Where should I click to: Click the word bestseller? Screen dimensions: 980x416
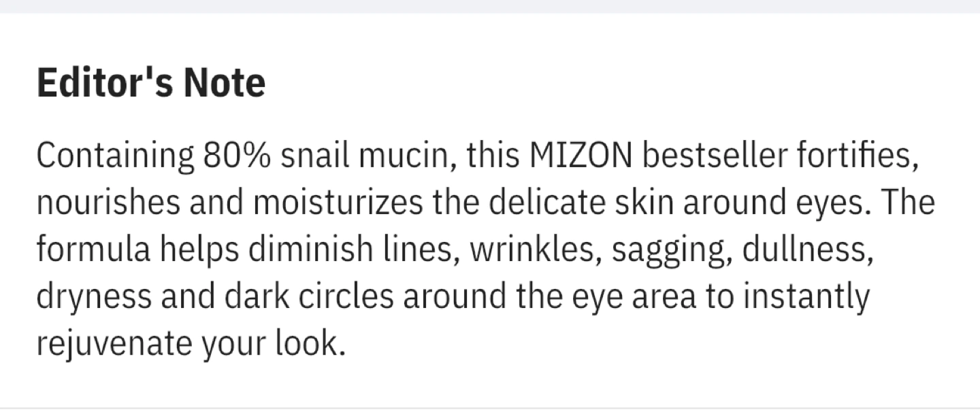tap(717, 156)
